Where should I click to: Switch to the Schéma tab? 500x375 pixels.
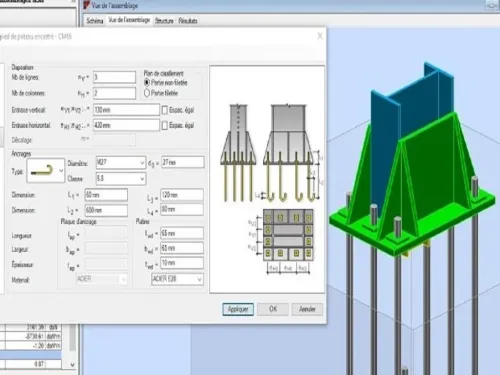[x=95, y=21]
